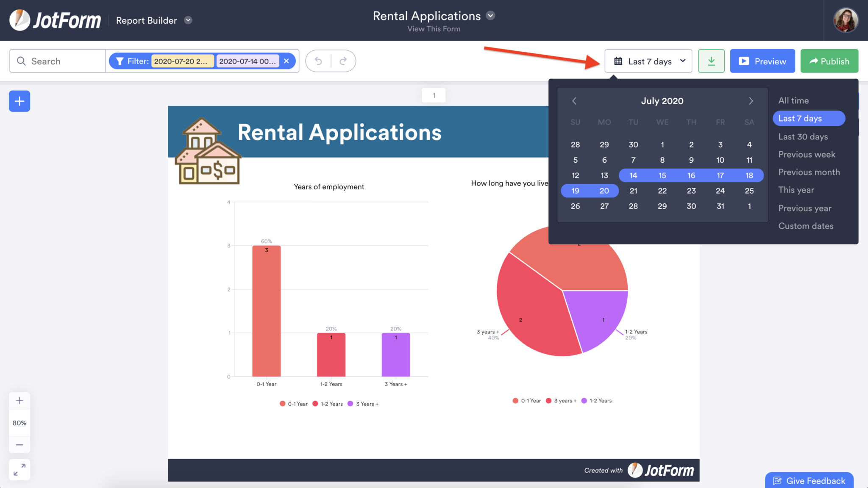The height and width of the screenshot is (488, 868).
Task: Select the All time filter option
Action: 793,100
